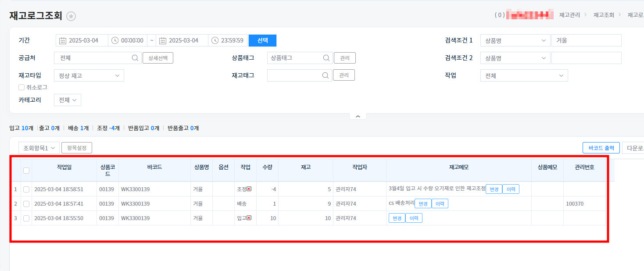Expand the 카테고리 전체 dropdown

pyautogui.click(x=68, y=100)
